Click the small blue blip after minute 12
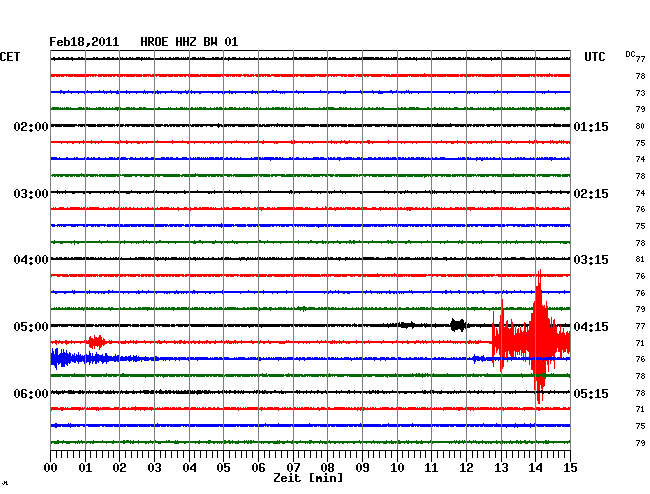 point(478,358)
